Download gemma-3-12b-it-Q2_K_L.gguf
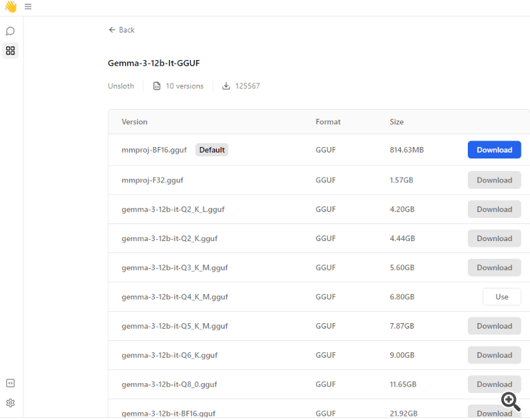 point(494,209)
